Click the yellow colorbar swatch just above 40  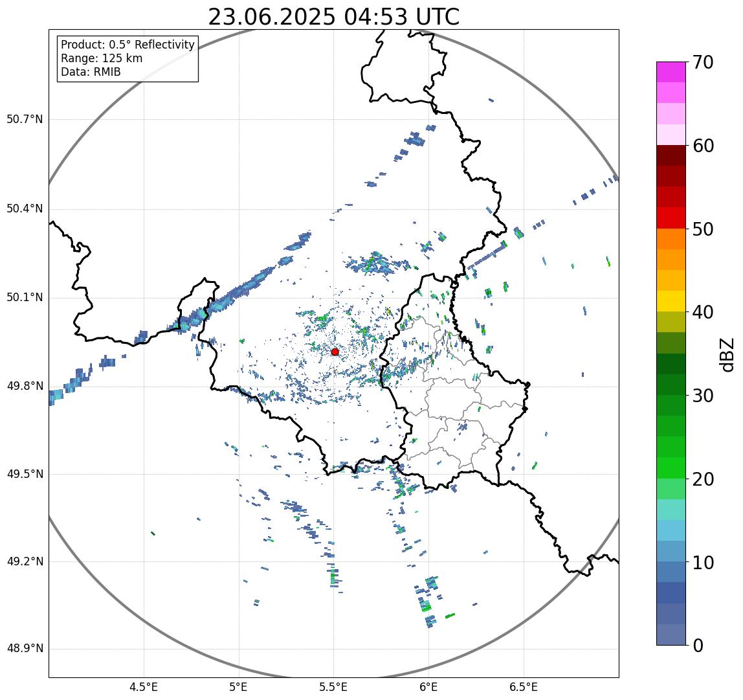671,302
